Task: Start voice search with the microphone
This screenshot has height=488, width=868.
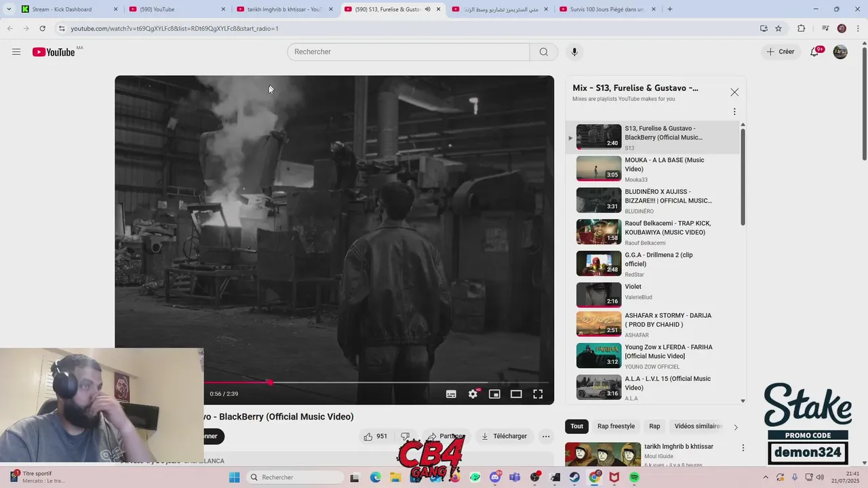Action: [x=574, y=52]
